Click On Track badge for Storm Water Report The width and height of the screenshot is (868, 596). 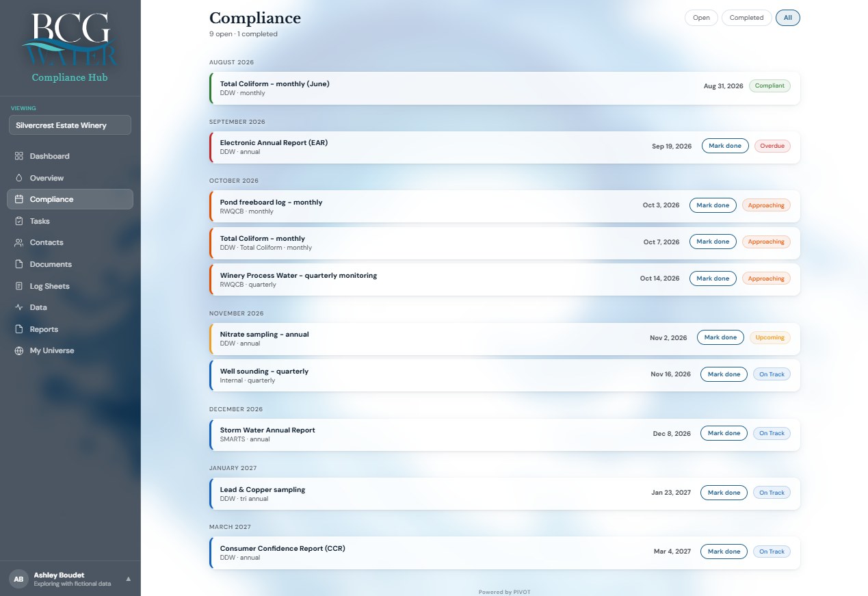(772, 433)
